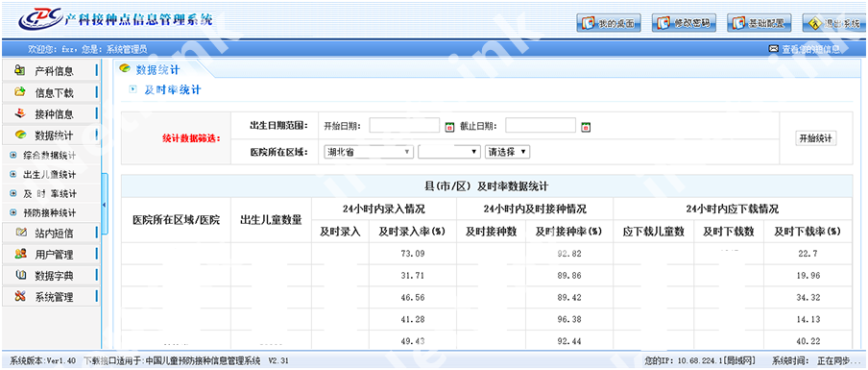Open 基础配置 basic configuration
The width and height of the screenshot is (868, 370).
[759, 23]
